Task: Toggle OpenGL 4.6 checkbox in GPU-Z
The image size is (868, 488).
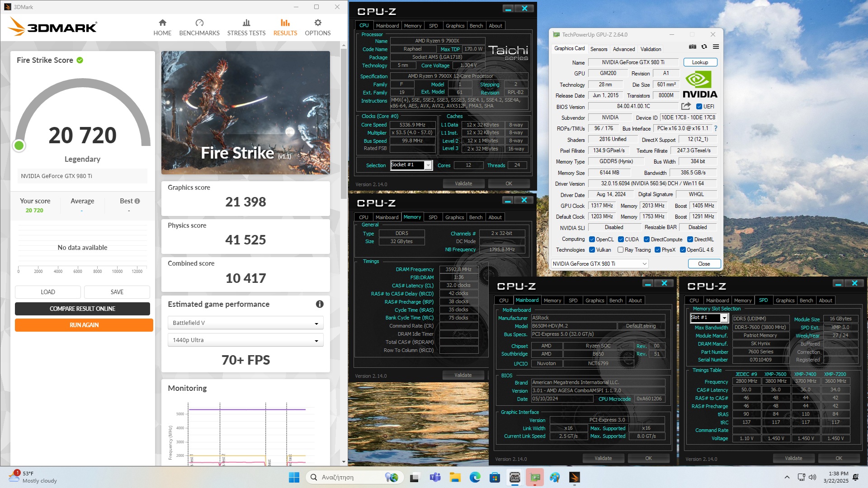Action: [683, 250]
